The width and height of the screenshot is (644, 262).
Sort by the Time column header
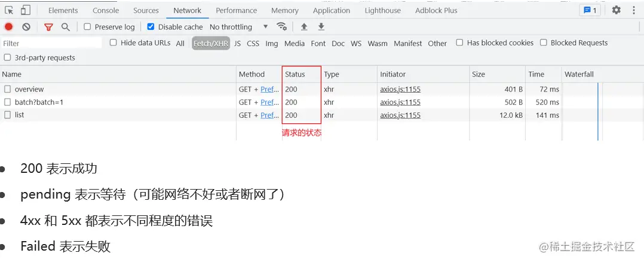pos(544,74)
